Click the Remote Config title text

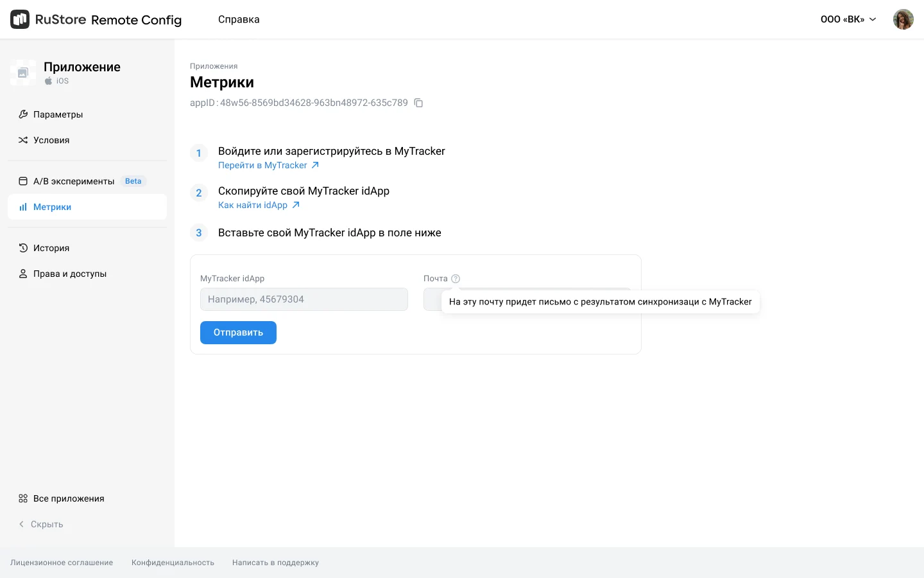click(x=136, y=20)
